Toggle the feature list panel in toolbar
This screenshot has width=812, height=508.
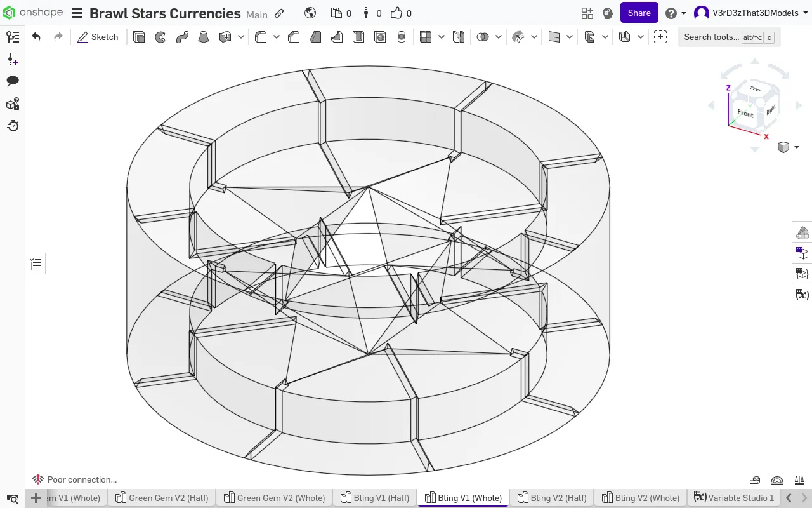point(13,37)
